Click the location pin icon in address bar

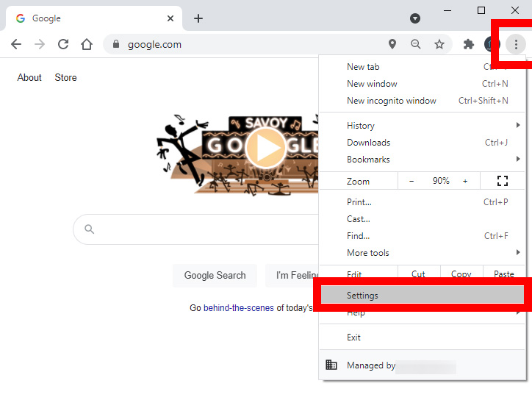coord(392,44)
